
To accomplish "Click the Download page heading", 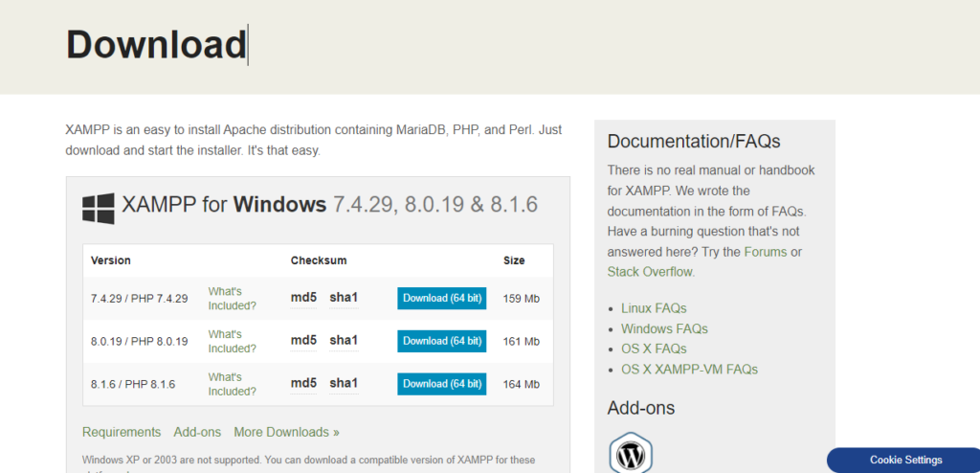I will (x=156, y=44).
